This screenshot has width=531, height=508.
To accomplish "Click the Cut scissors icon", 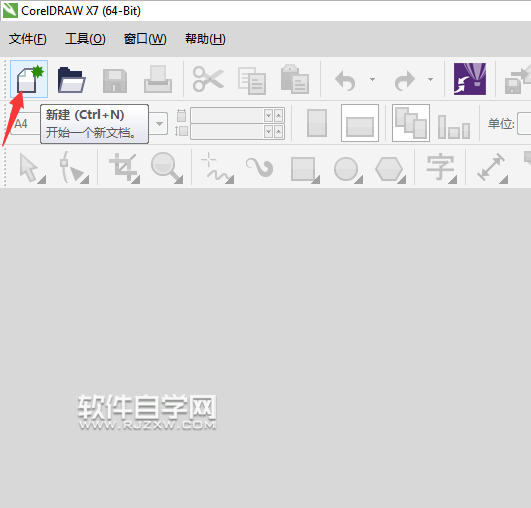I will coord(208,79).
